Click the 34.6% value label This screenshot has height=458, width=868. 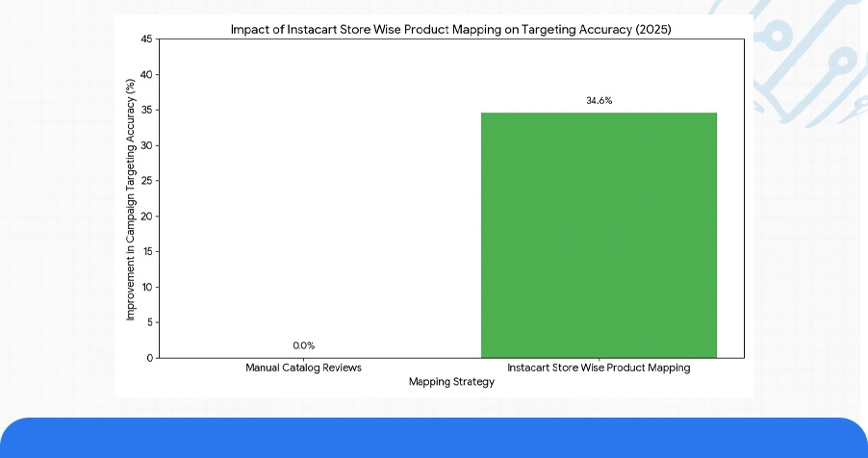pyautogui.click(x=599, y=100)
